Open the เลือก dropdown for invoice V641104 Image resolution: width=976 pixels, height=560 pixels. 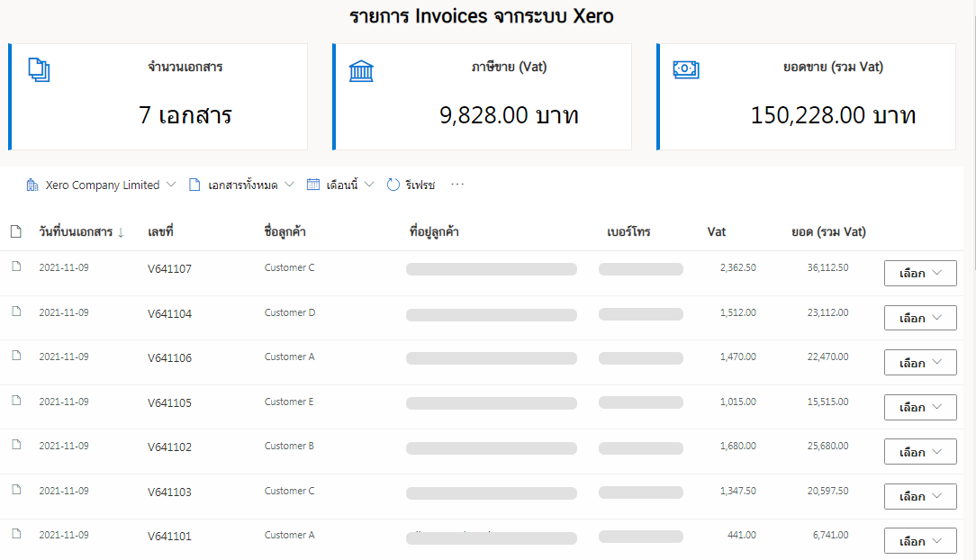(x=919, y=317)
